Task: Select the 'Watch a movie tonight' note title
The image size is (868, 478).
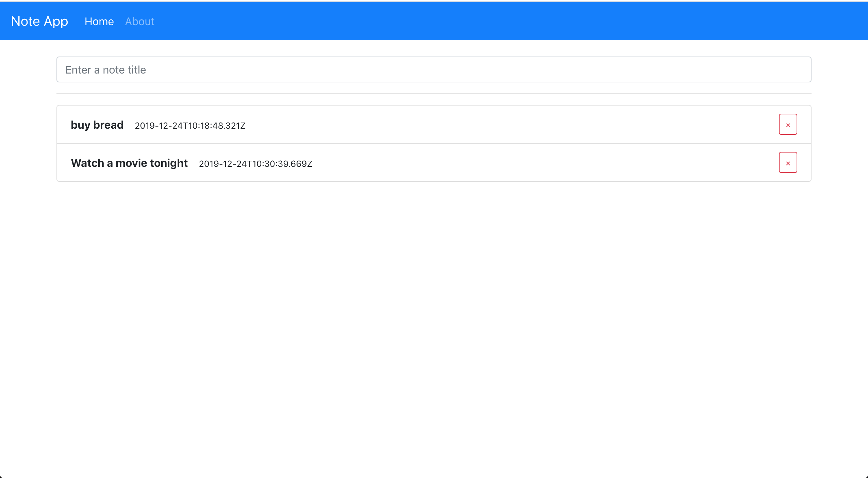Action: click(129, 163)
